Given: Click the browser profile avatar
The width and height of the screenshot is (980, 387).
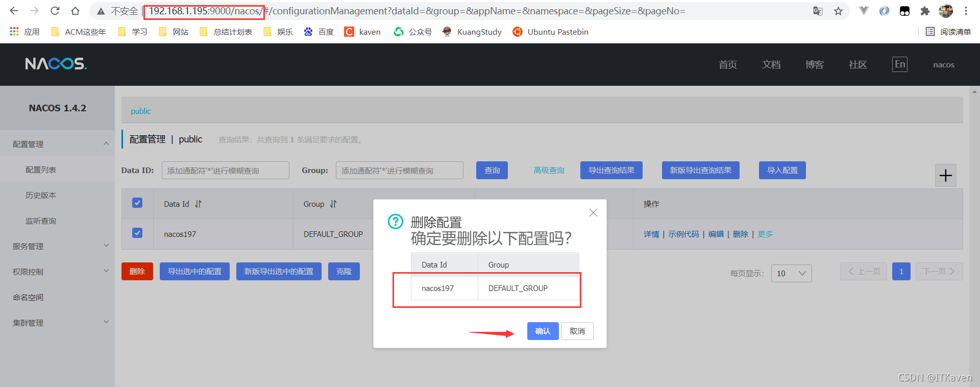Looking at the screenshot, I should [x=946, y=11].
